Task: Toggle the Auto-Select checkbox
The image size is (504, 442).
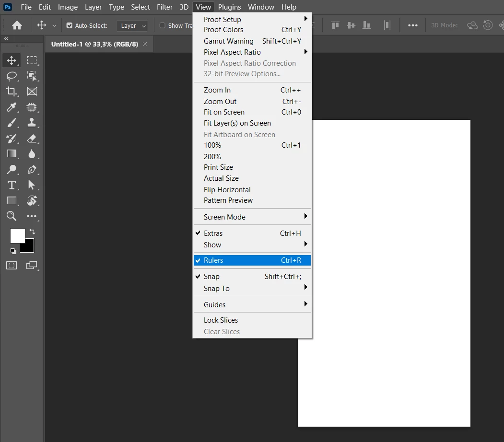Action: [70, 25]
